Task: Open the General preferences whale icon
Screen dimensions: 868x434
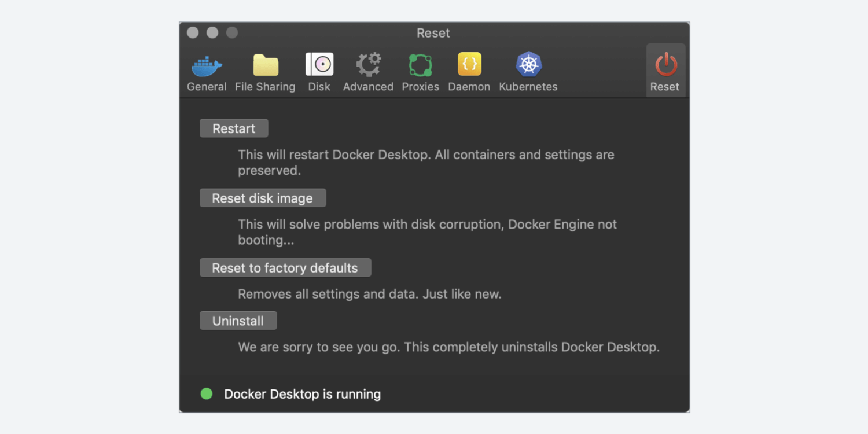Action: tap(207, 66)
